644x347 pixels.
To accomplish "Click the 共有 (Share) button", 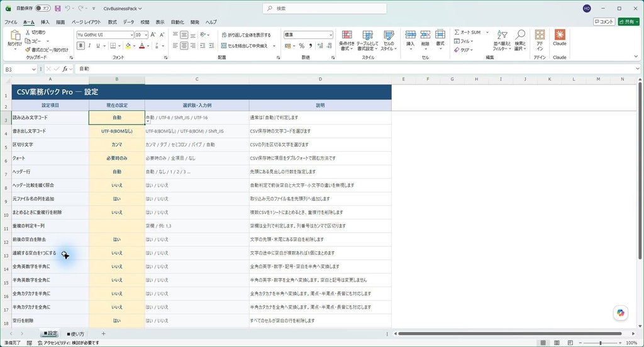I will pyautogui.click(x=628, y=22).
